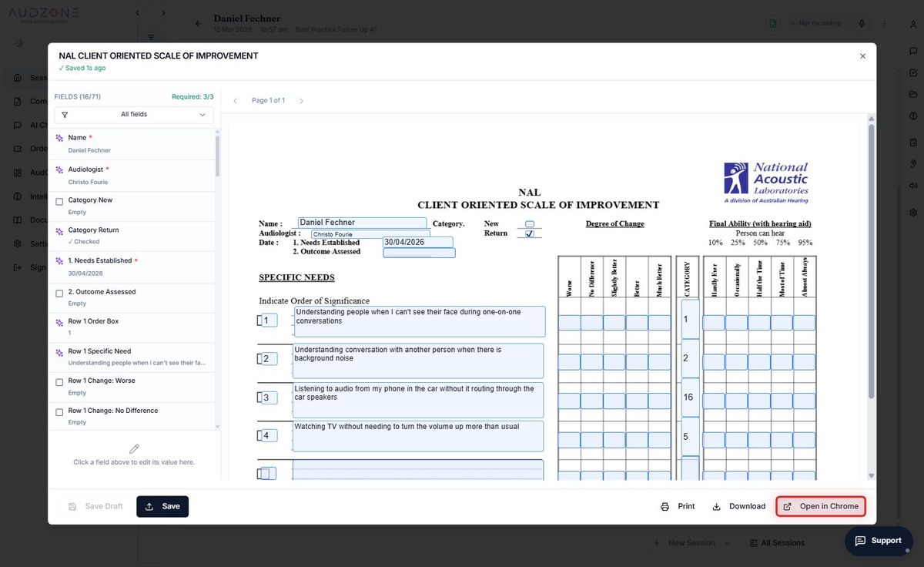
Task: Click the green document icon in header
Action: [773, 23]
